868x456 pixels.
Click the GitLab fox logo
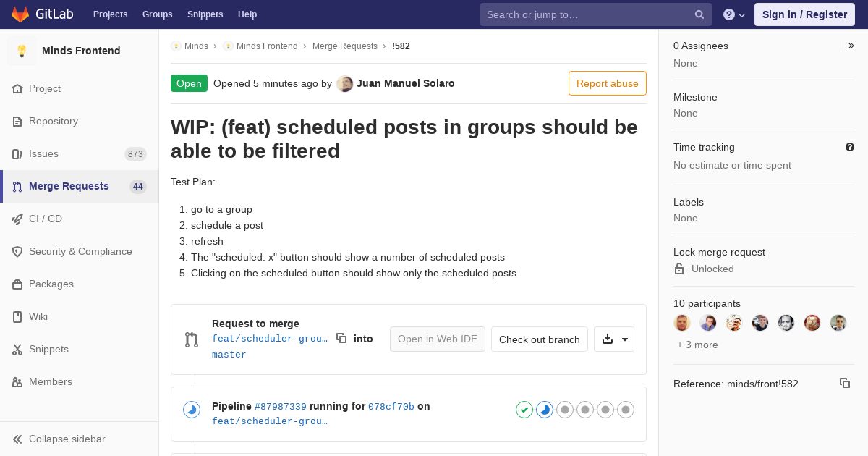(20, 14)
